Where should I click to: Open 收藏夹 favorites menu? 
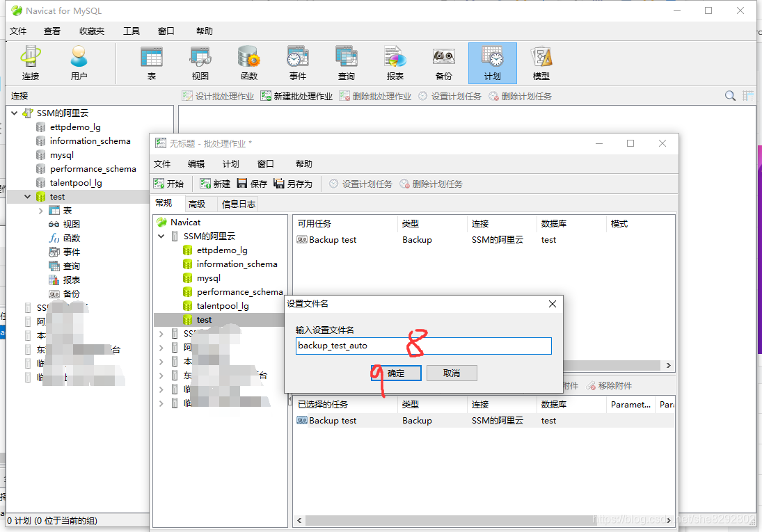[x=92, y=31]
